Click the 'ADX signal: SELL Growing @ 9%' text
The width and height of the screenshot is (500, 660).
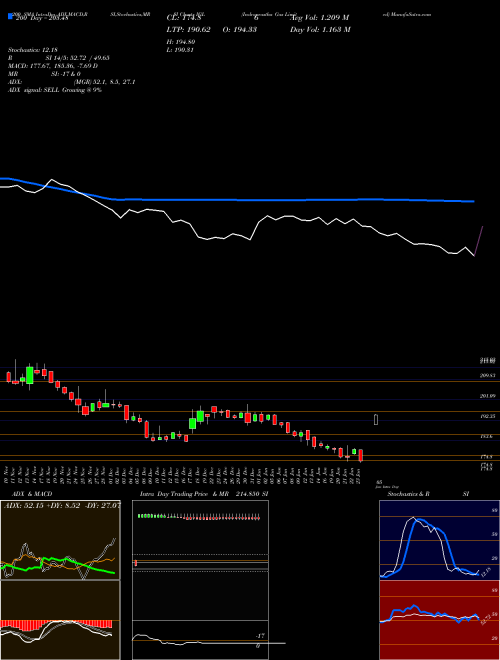55,90
